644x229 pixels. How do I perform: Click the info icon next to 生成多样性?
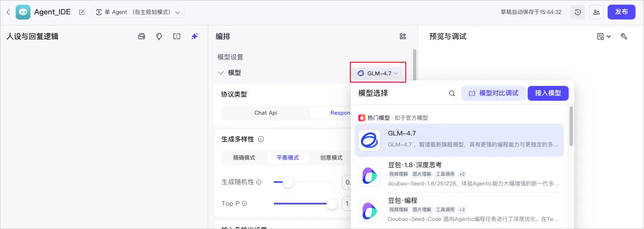tap(261, 139)
